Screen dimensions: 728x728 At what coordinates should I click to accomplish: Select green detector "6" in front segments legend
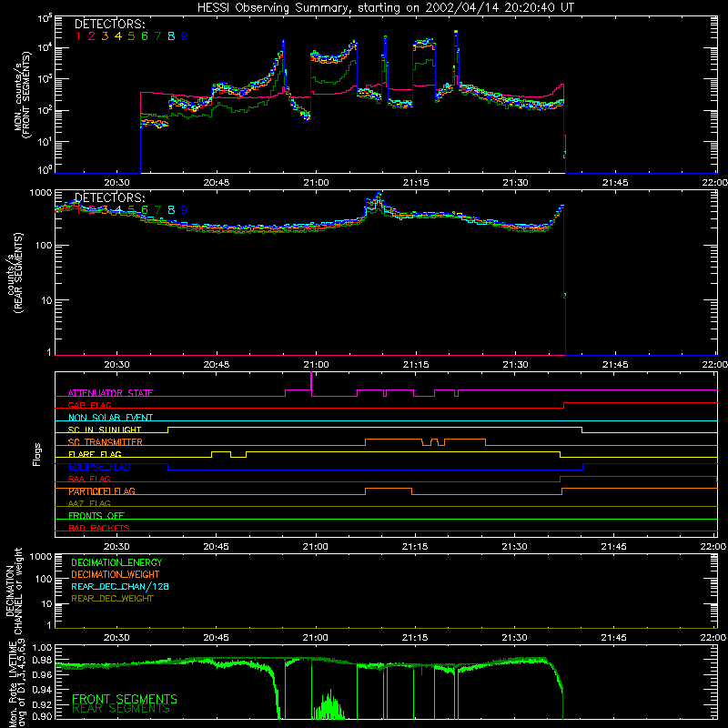pyautogui.click(x=145, y=36)
